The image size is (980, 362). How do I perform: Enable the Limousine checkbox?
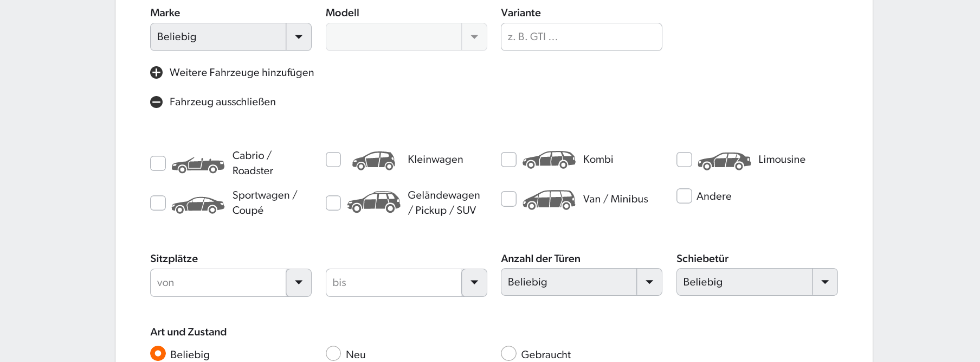tap(684, 160)
